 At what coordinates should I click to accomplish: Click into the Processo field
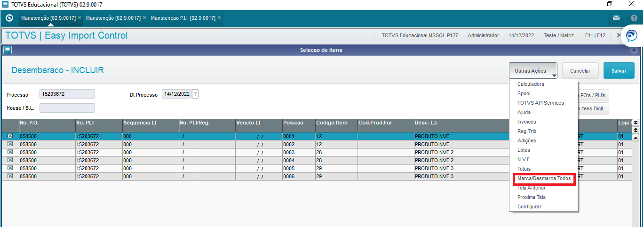67,94
